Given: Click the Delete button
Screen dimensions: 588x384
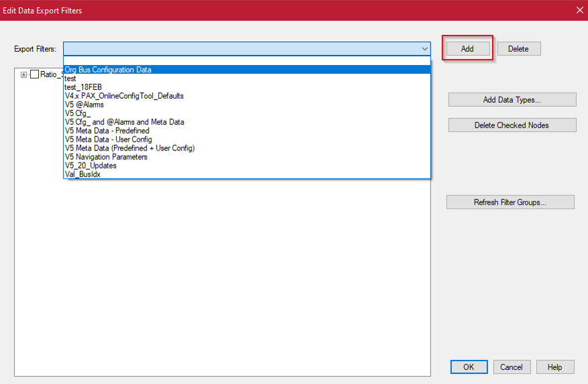Looking at the screenshot, I should click(x=519, y=49).
